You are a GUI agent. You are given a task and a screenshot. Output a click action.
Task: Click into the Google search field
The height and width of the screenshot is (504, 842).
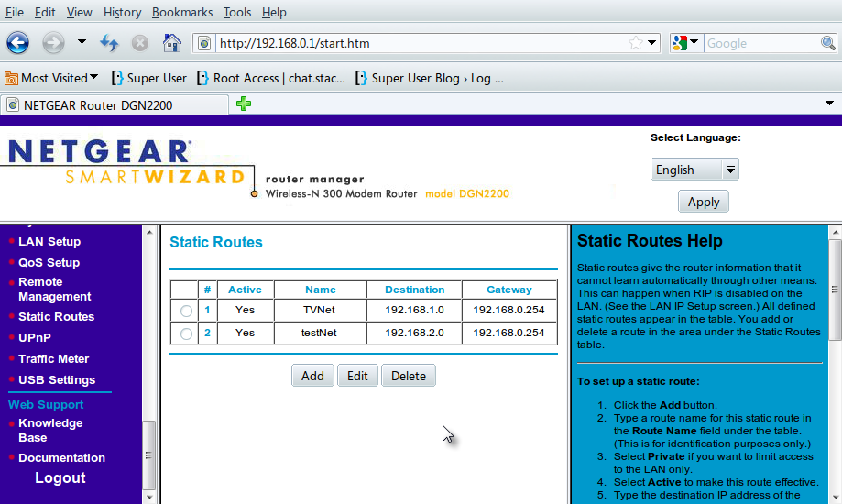(762, 43)
